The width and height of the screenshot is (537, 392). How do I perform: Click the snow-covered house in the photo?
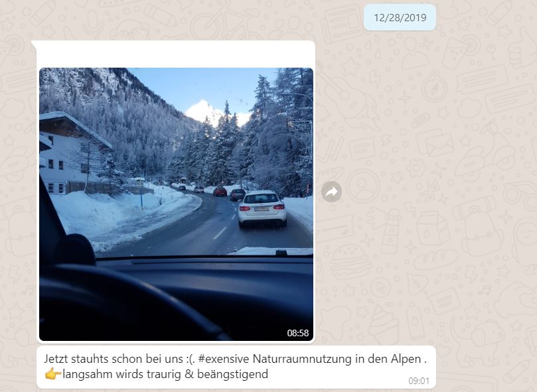[70, 154]
